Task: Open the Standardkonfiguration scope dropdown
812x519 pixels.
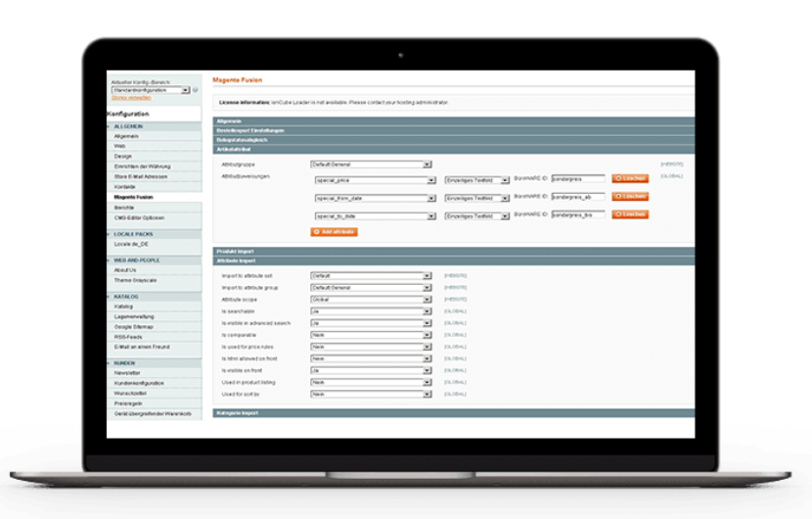Action: [151, 90]
